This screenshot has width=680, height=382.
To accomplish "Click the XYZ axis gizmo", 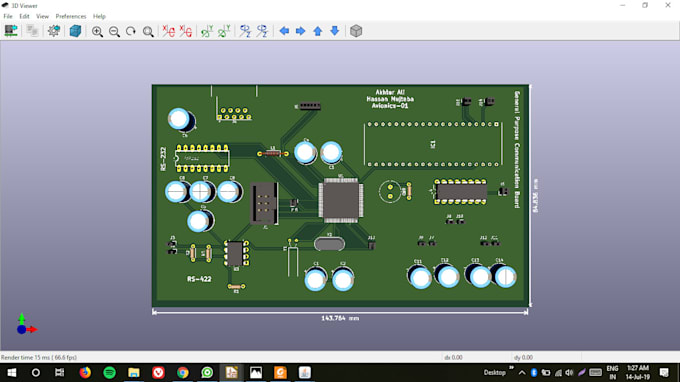I will click(x=26, y=324).
